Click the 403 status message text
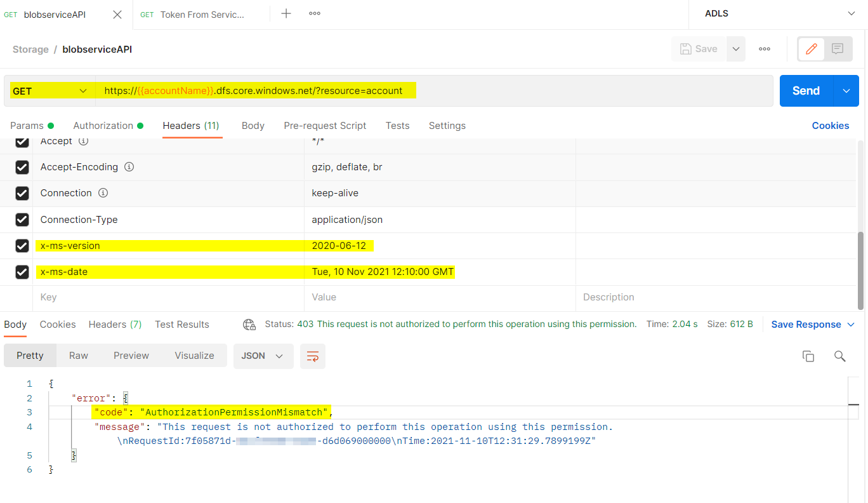The height and width of the screenshot is (503, 868). (x=467, y=325)
